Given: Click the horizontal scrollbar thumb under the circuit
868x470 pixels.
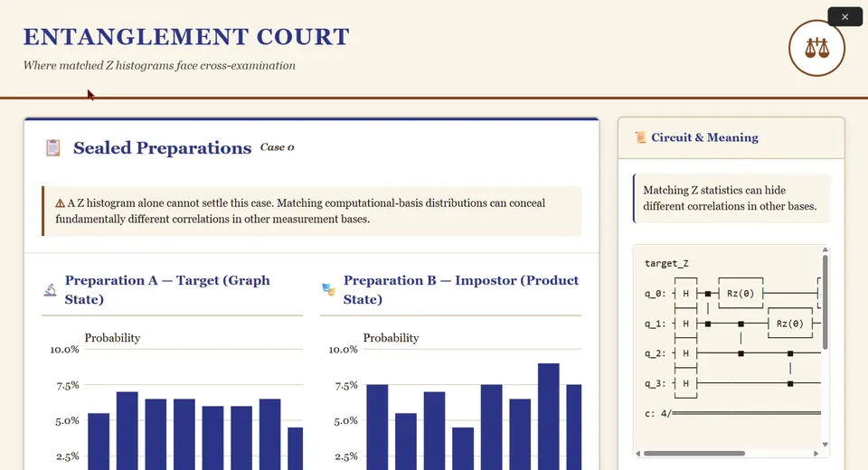Looking at the screenshot, I should 694,454.
